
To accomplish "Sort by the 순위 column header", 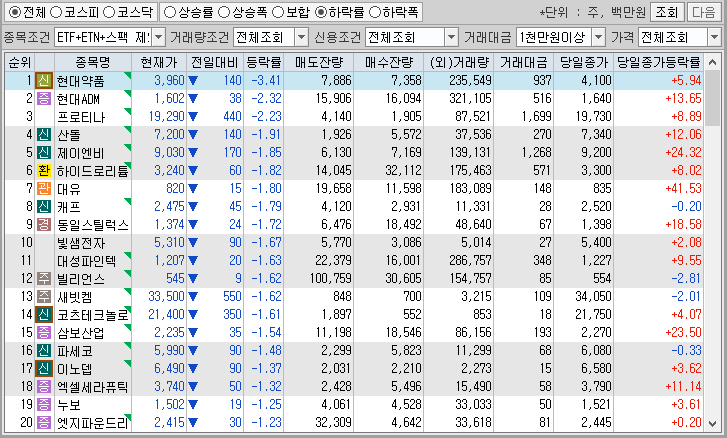I will [x=20, y=62].
